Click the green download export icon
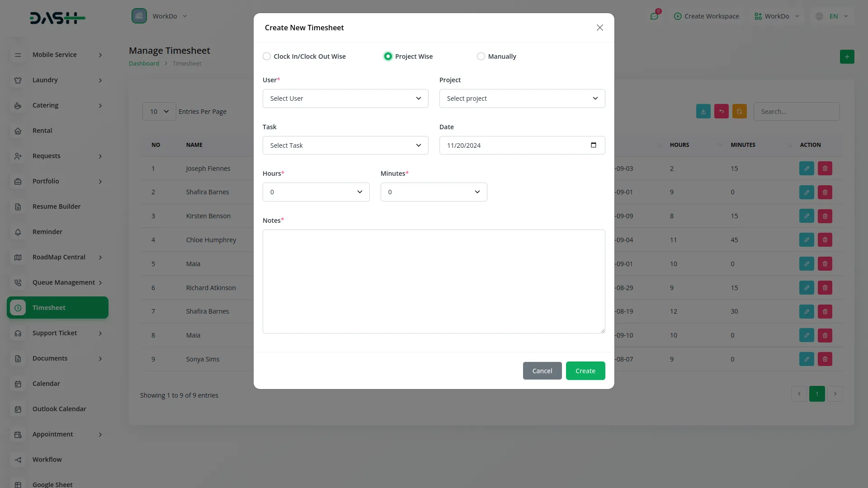 (x=703, y=111)
